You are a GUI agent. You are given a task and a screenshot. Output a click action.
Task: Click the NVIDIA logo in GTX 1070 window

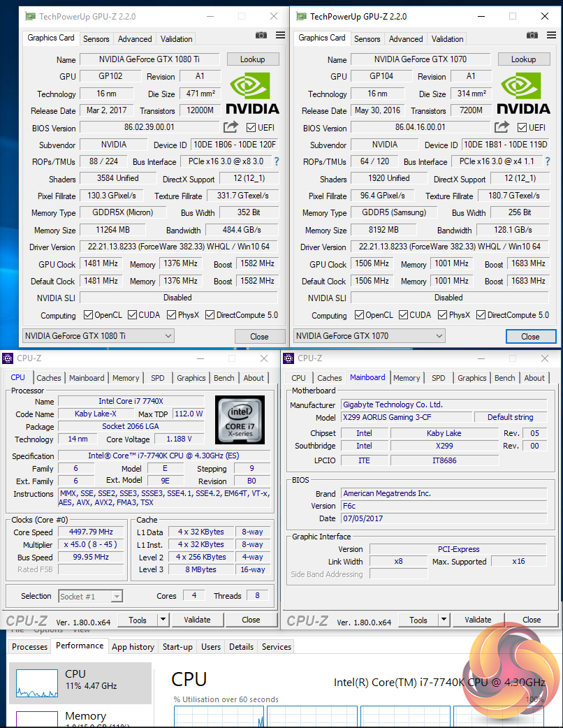pyautogui.click(x=522, y=93)
